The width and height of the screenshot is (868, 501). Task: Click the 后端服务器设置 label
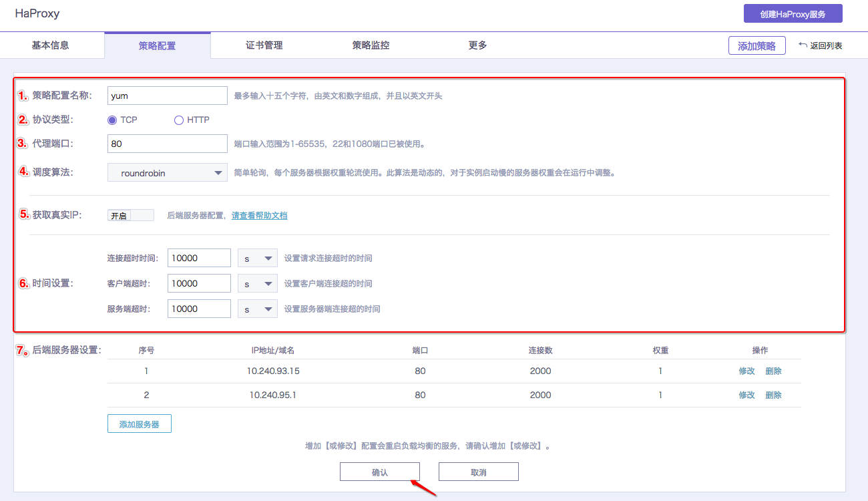click(67, 350)
